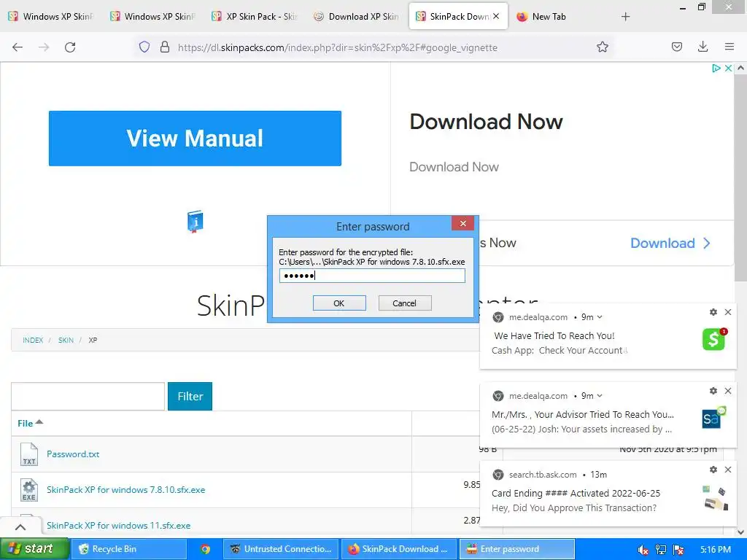Click the EXE icon for windows 7.8.10
Screen dimensions: 747x560
click(x=29, y=489)
